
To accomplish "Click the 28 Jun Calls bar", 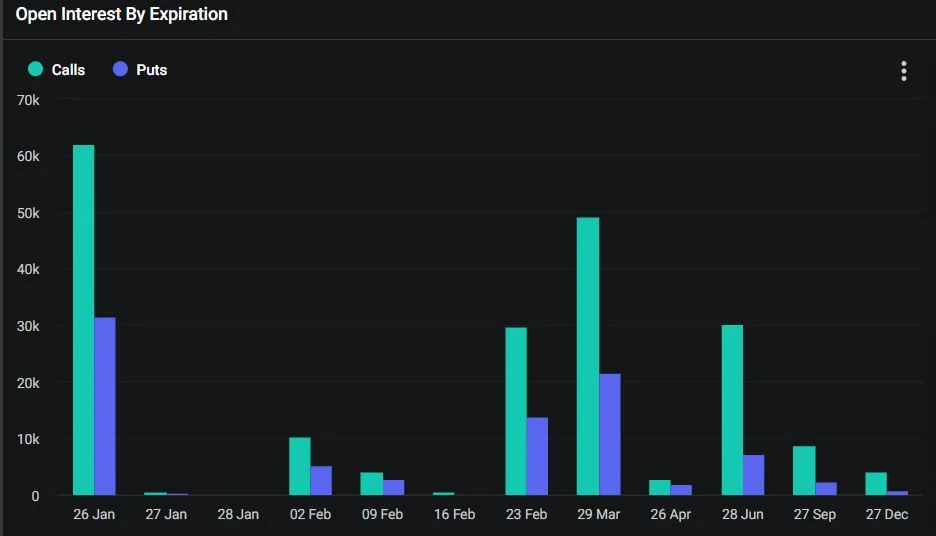I will coord(732,410).
